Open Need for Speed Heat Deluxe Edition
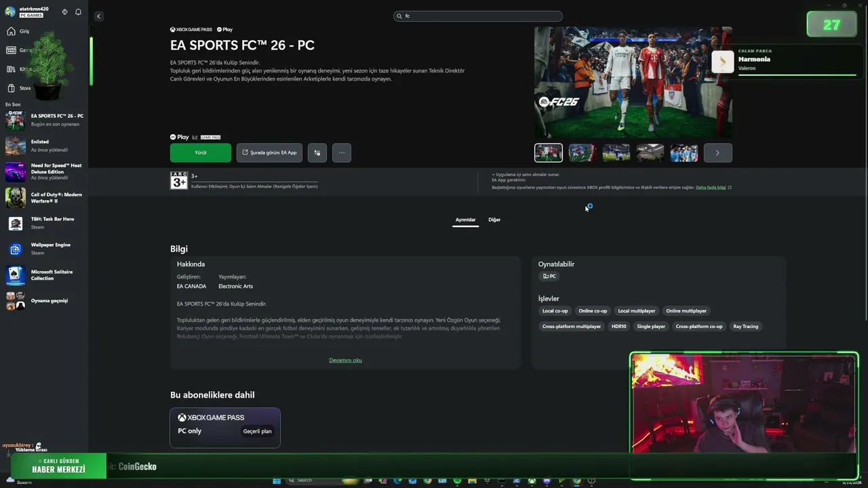The height and width of the screenshot is (488, 868). (45, 171)
